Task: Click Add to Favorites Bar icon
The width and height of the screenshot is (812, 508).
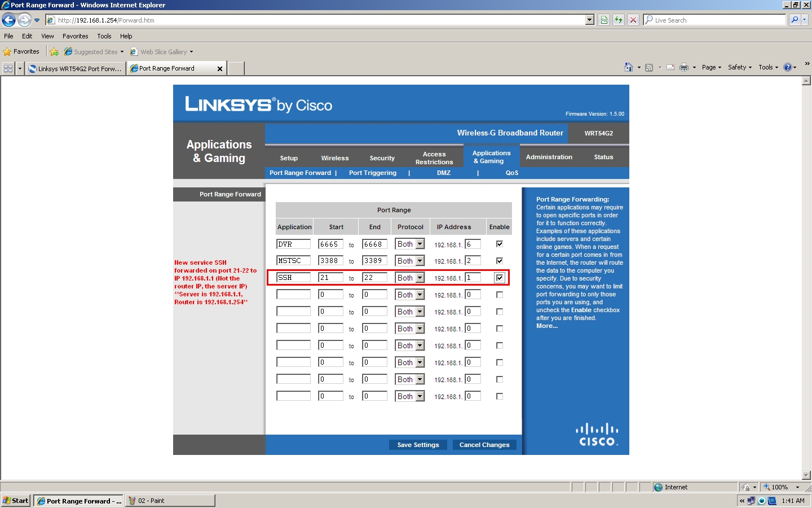Action: [54, 51]
